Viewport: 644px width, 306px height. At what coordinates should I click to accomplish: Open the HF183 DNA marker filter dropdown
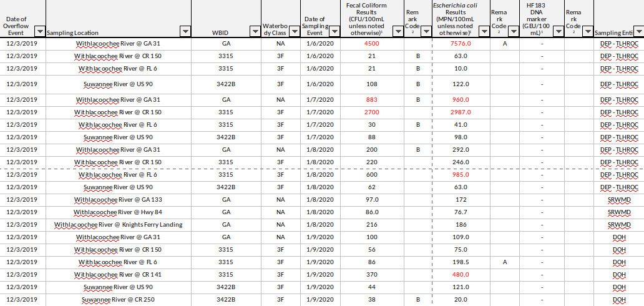(x=558, y=32)
